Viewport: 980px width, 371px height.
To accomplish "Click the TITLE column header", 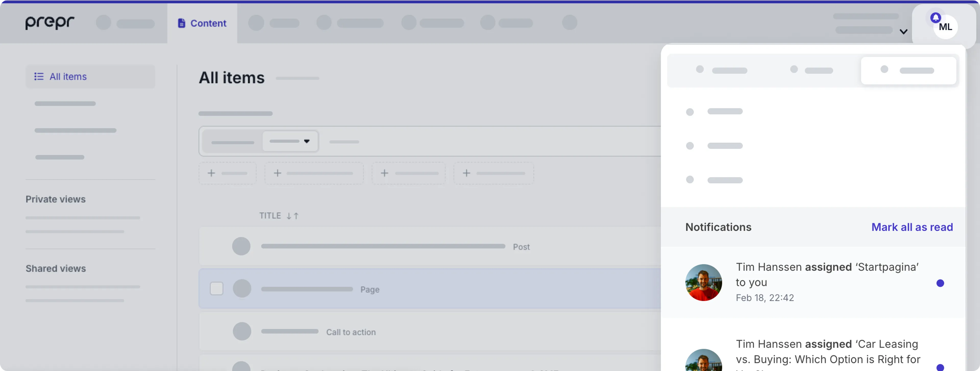I will (270, 216).
